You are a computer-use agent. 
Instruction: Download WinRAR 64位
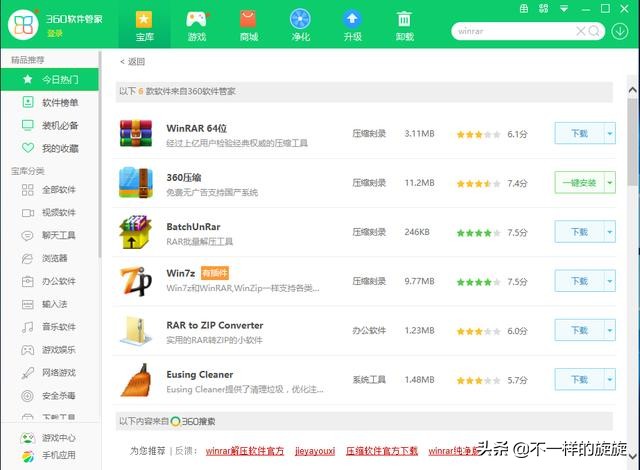click(579, 133)
